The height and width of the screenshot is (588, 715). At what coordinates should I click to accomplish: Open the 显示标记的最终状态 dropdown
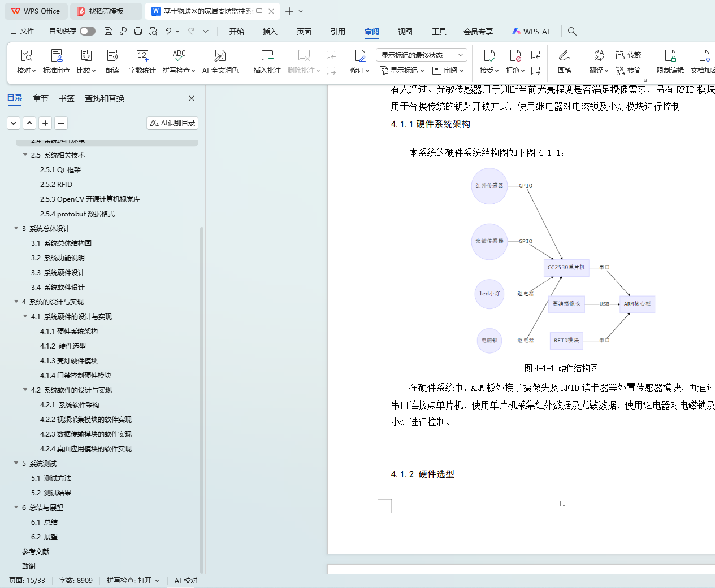point(421,55)
